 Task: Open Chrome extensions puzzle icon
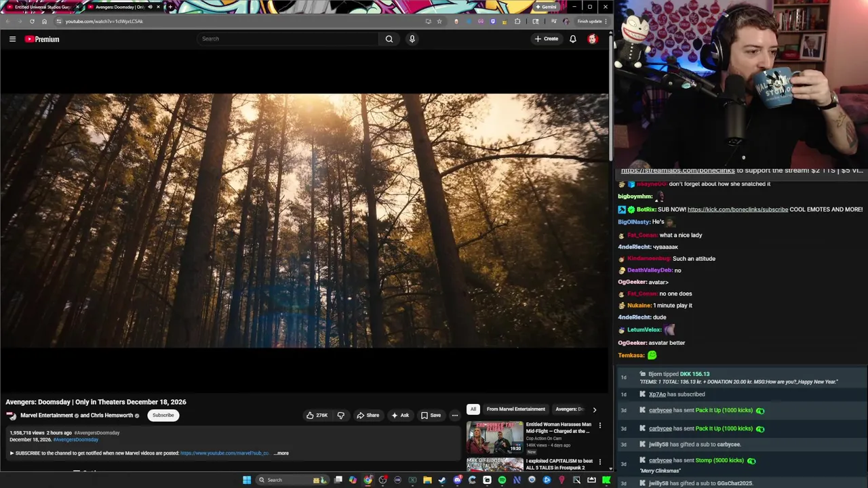[x=517, y=21]
